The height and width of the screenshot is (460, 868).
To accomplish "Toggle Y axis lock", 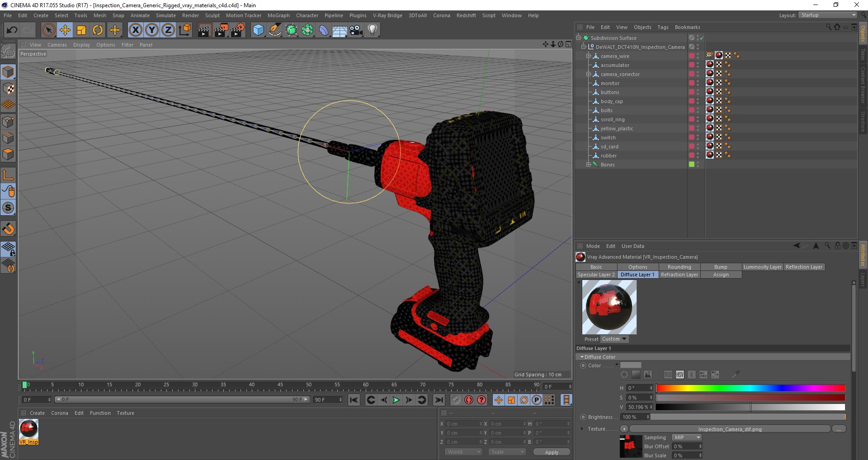I will point(152,30).
